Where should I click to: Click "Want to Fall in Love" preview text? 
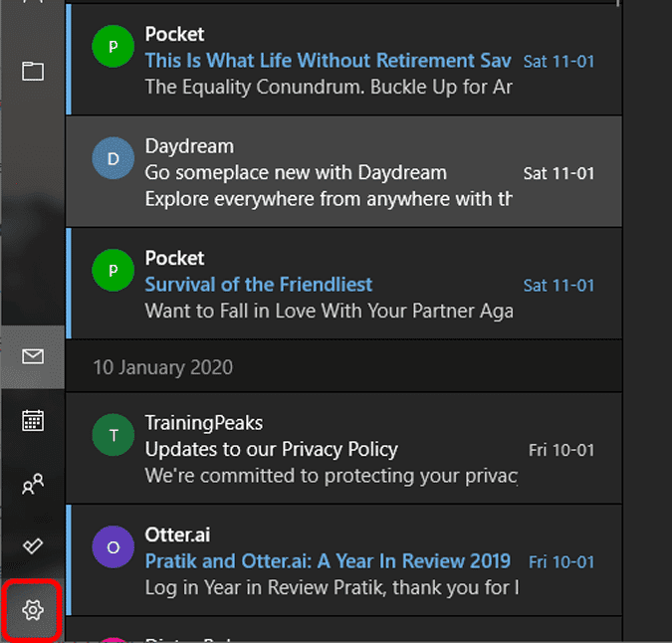pos(329,311)
